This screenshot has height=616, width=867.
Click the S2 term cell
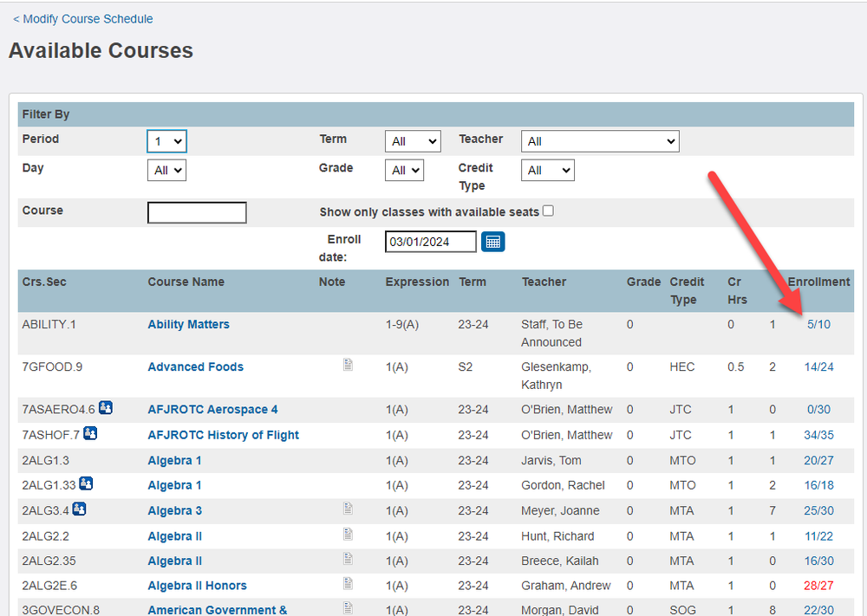coord(465,366)
